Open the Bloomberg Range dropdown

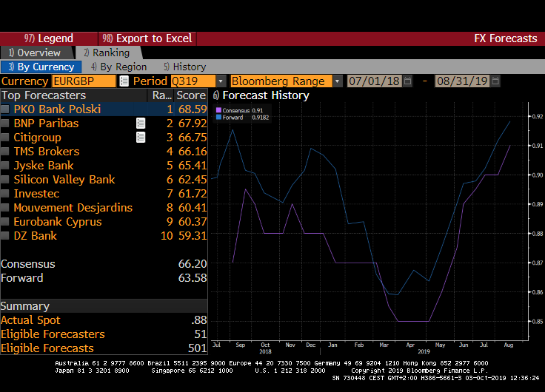[338, 81]
